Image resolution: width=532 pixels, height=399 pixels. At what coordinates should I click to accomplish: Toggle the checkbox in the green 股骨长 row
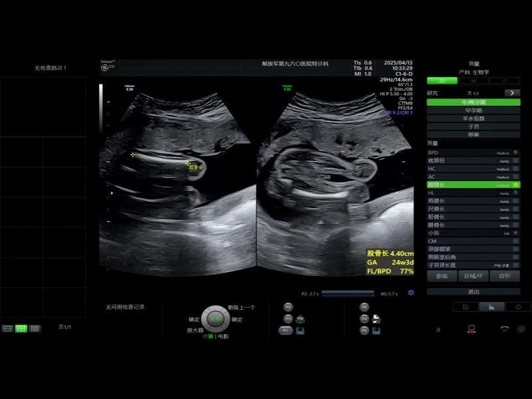(x=516, y=185)
